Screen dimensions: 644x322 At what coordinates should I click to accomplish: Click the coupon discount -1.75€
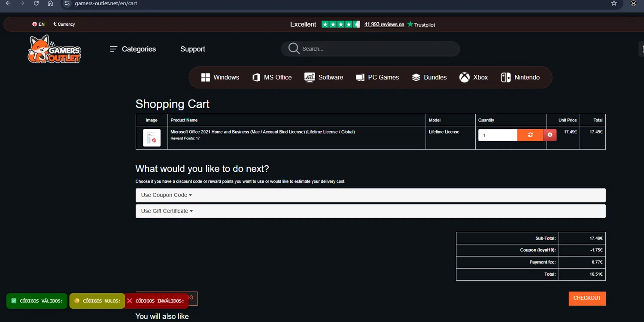pyautogui.click(x=596, y=250)
